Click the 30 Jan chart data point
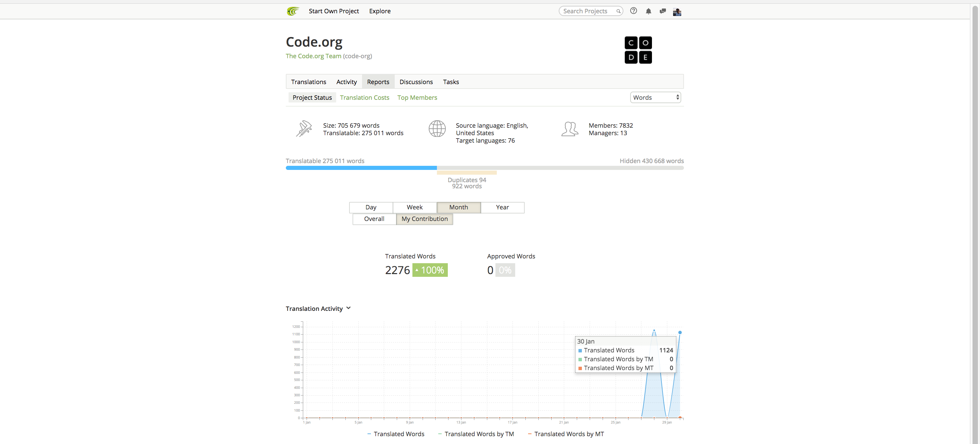 pyautogui.click(x=680, y=332)
